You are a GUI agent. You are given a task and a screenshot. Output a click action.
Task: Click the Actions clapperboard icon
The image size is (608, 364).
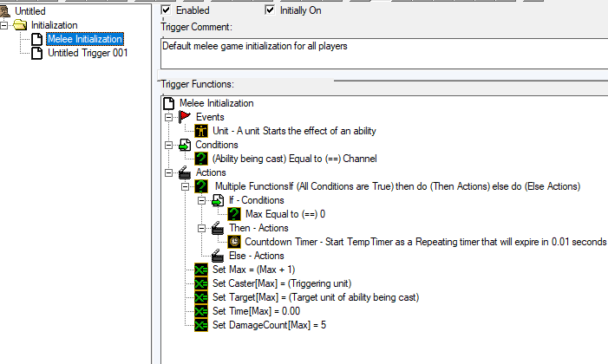pos(185,172)
